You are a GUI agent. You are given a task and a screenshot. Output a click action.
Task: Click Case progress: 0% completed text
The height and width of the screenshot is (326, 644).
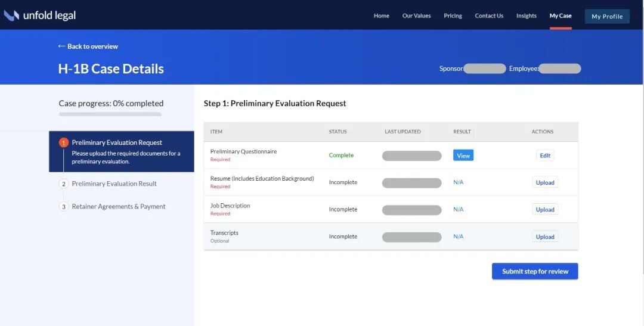[x=111, y=104]
